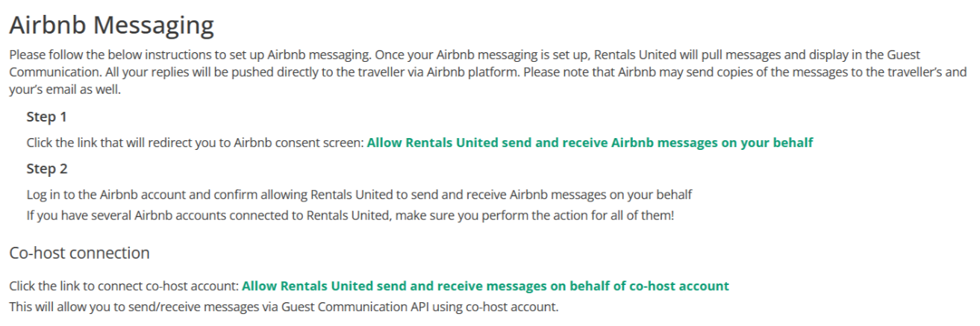Click the text "your's email as well"
Screen dimensions: 980x326
[x=63, y=90]
